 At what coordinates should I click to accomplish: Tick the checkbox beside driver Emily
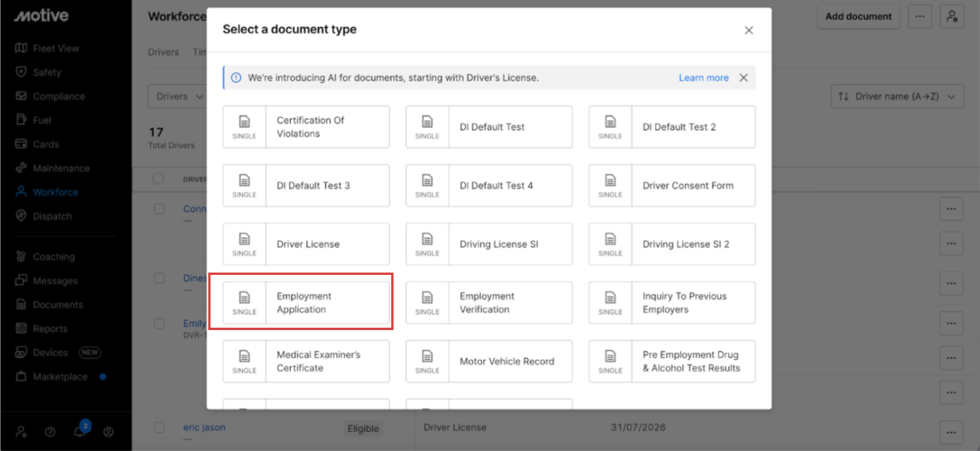tap(158, 324)
